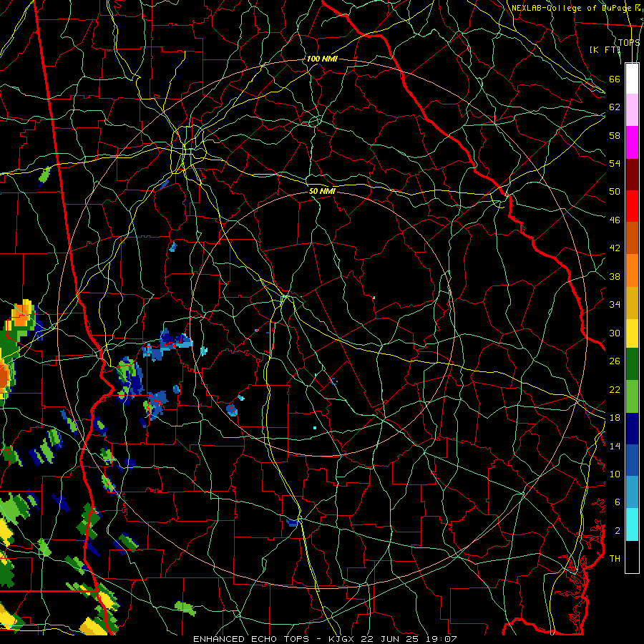Click the "TOPS" legend title

coord(629,42)
